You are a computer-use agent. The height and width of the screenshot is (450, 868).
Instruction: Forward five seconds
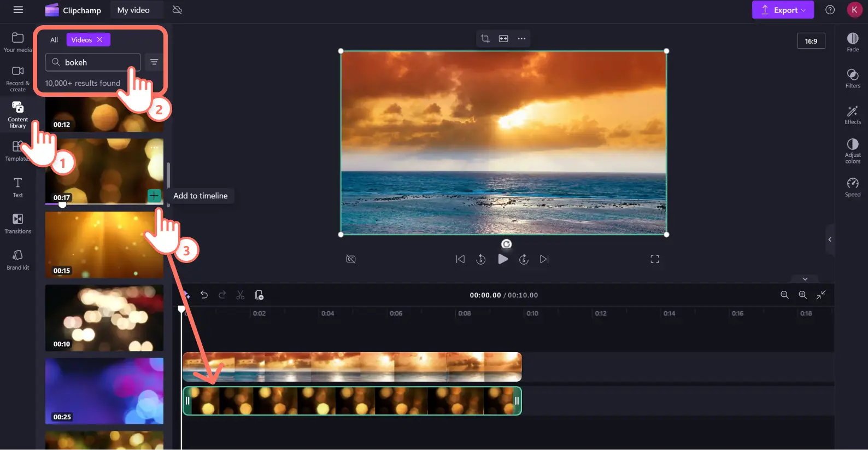click(524, 259)
